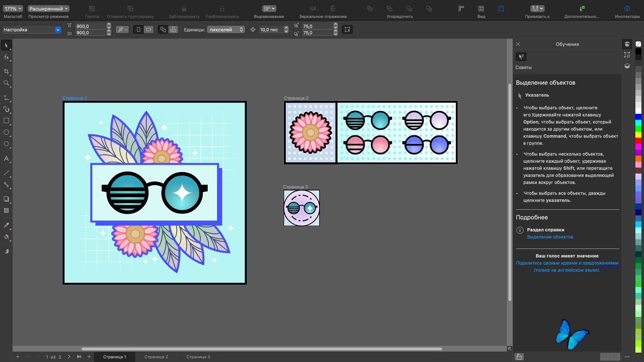This screenshot has height=362, width=644.
Task: Select the Eyedropper tool
Action: pyautogui.click(x=6, y=225)
